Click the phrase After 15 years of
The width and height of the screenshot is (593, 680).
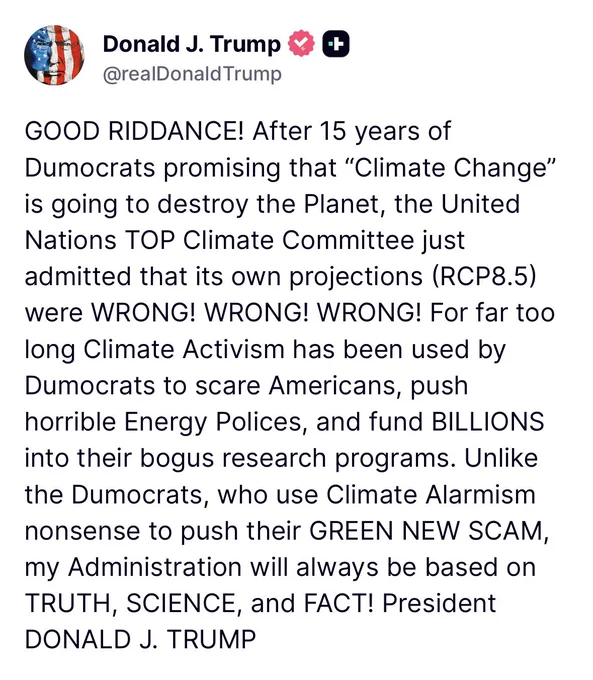coord(352,131)
